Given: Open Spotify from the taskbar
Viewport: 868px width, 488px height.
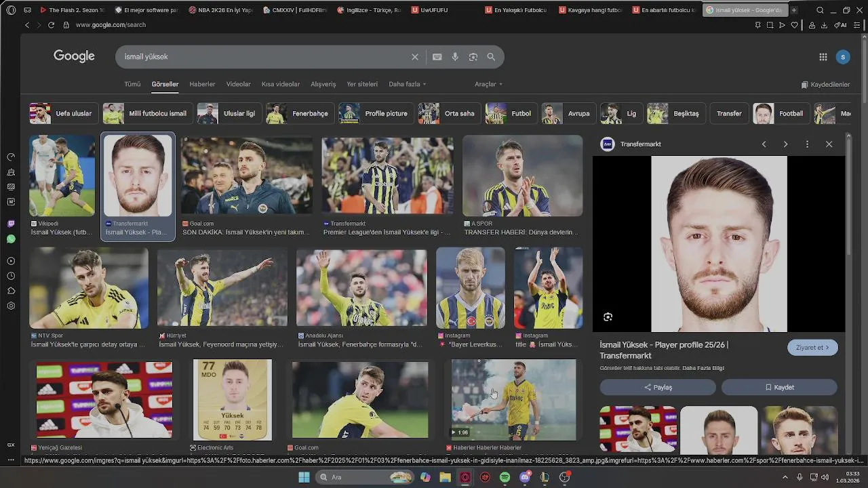Looking at the screenshot, I should 505,477.
